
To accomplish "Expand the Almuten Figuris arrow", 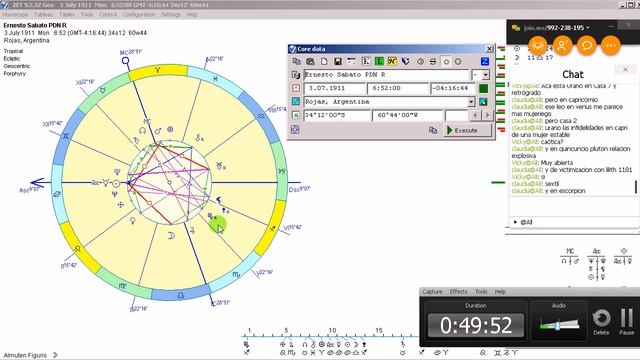I will pyautogui.click(x=55, y=355).
